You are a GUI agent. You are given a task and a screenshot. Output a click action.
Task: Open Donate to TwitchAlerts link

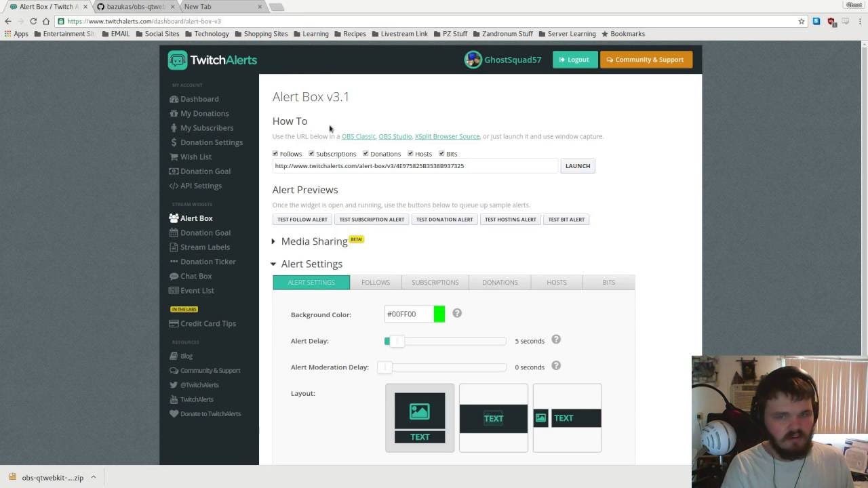[205, 413]
